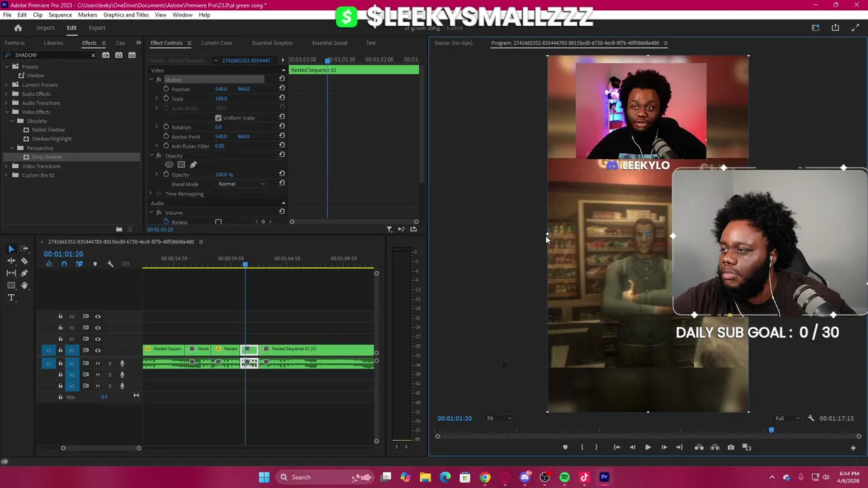Open Program Monitor settings wrench
868x488 pixels.
811,418
